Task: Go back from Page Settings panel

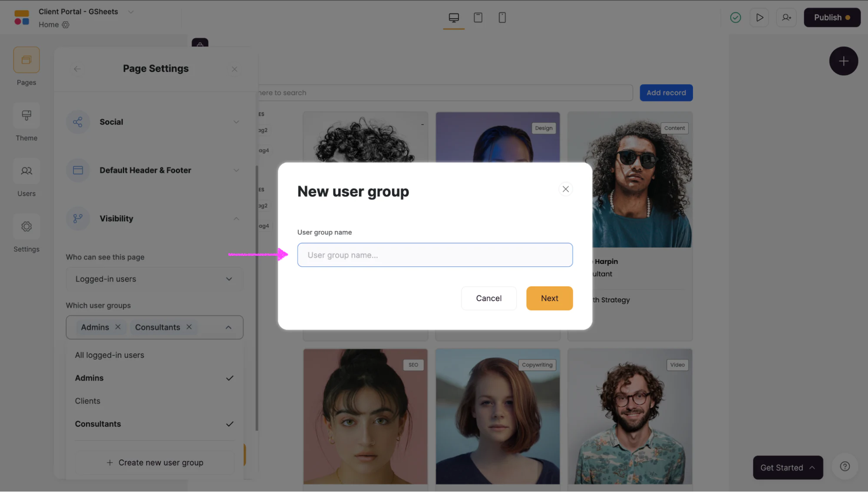Action: point(77,69)
